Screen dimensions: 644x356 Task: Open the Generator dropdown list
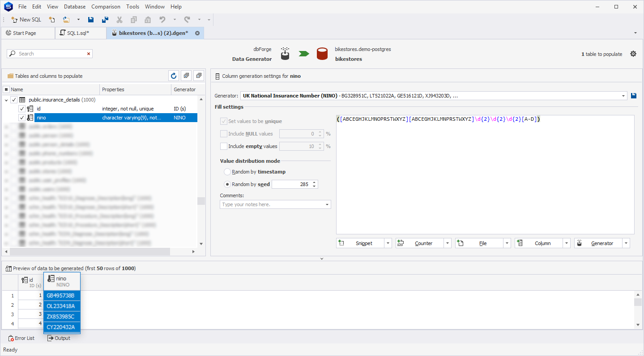coord(623,96)
